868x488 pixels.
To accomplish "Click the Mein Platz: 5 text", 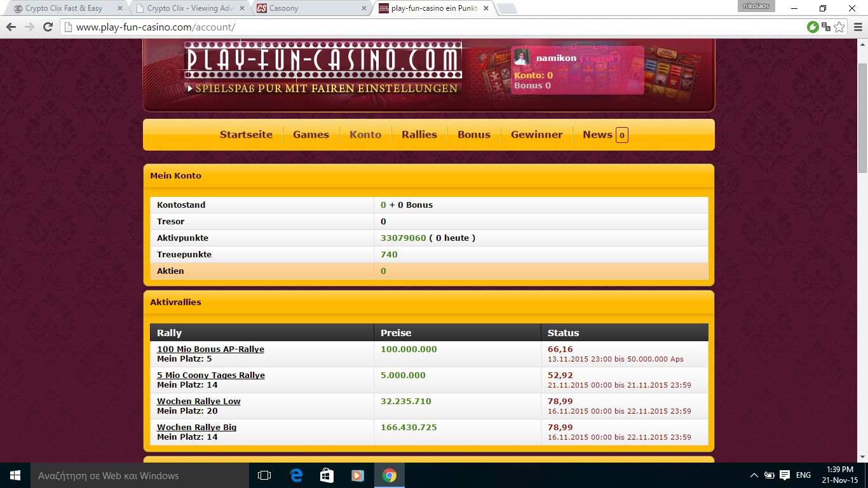I will [x=184, y=359].
